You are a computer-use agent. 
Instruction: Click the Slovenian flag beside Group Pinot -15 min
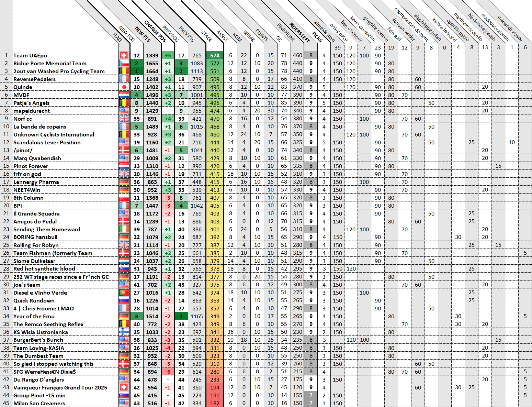click(124, 395)
